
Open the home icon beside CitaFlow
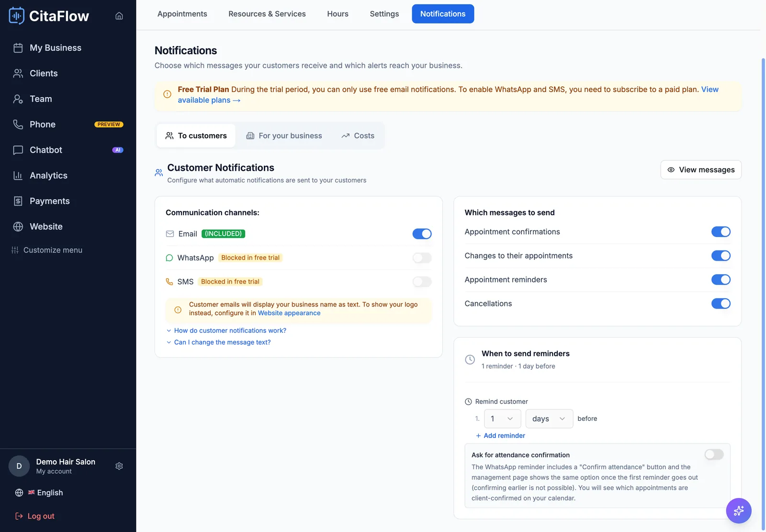[x=119, y=16]
